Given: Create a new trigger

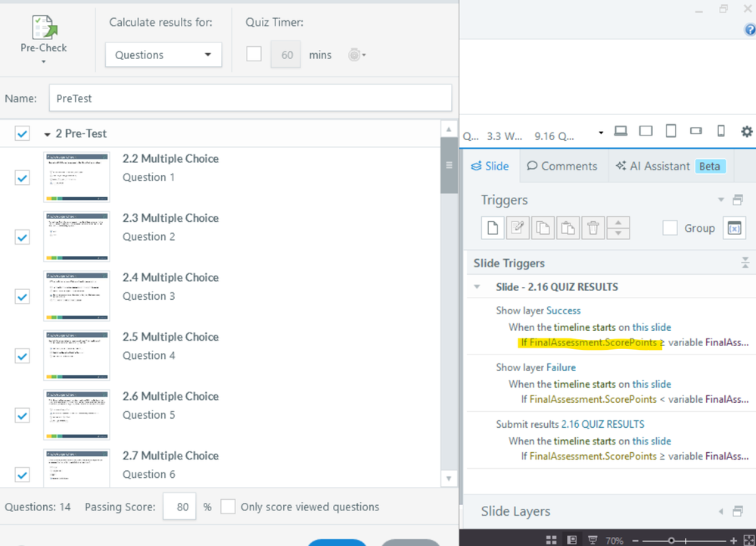Looking at the screenshot, I should [493, 228].
